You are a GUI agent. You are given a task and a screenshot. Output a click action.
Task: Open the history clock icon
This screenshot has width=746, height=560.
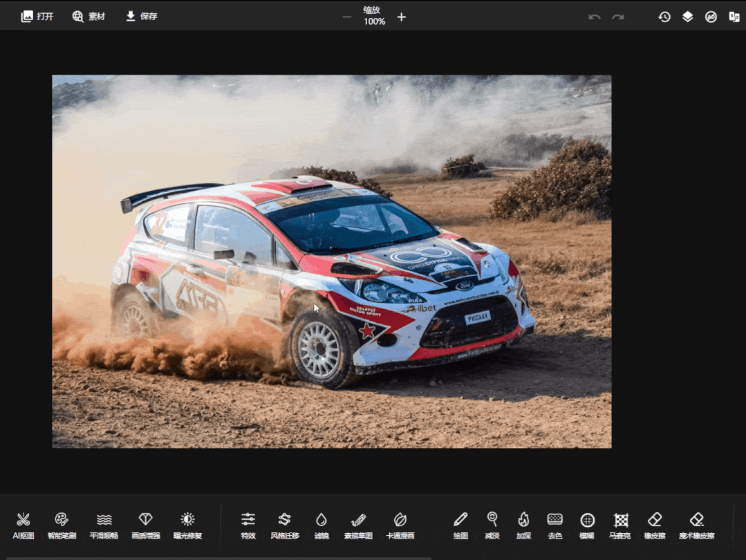point(664,17)
